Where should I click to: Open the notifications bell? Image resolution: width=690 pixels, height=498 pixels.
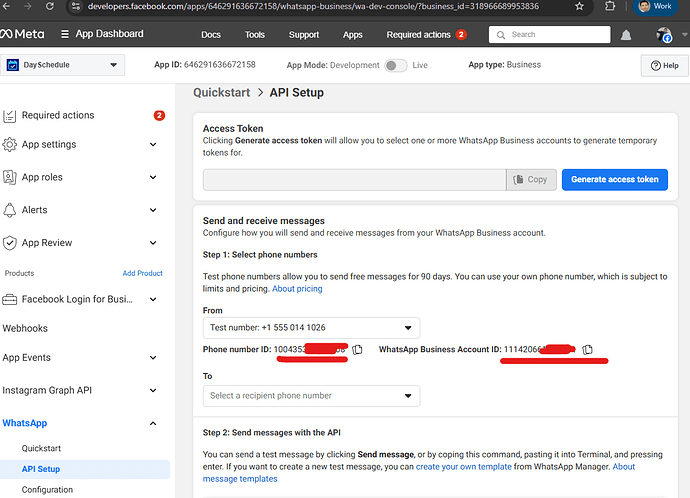tap(626, 35)
